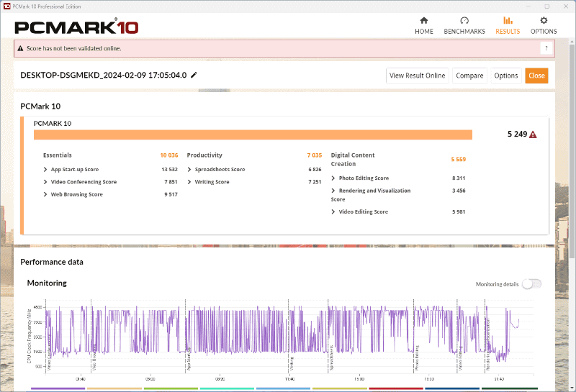Viewport: 576px width, 392px height.
Task: Click the result name DESKTOP-DSGMEKD text
Action: click(104, 76)
